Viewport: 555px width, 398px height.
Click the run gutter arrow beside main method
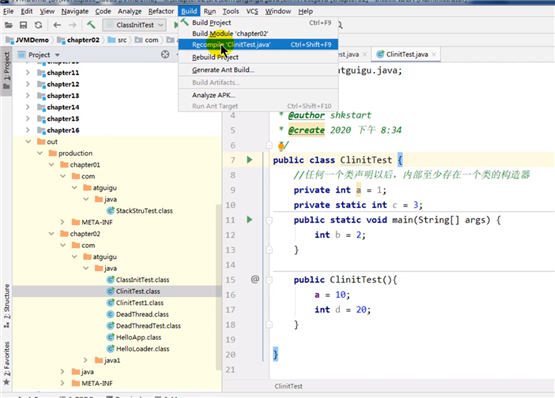250,220
